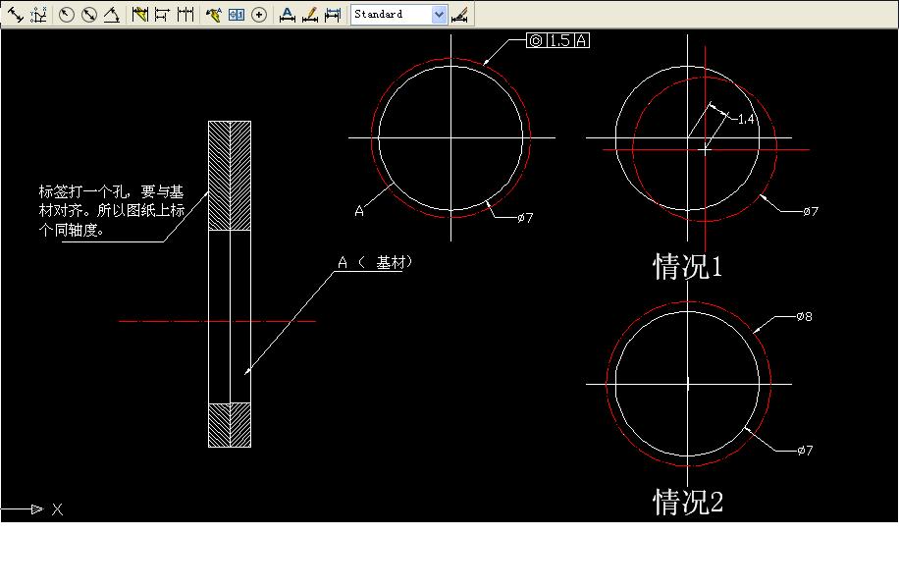Select the Ordinate Dimension tool
The image size is (899, 588).
[38, 15]
